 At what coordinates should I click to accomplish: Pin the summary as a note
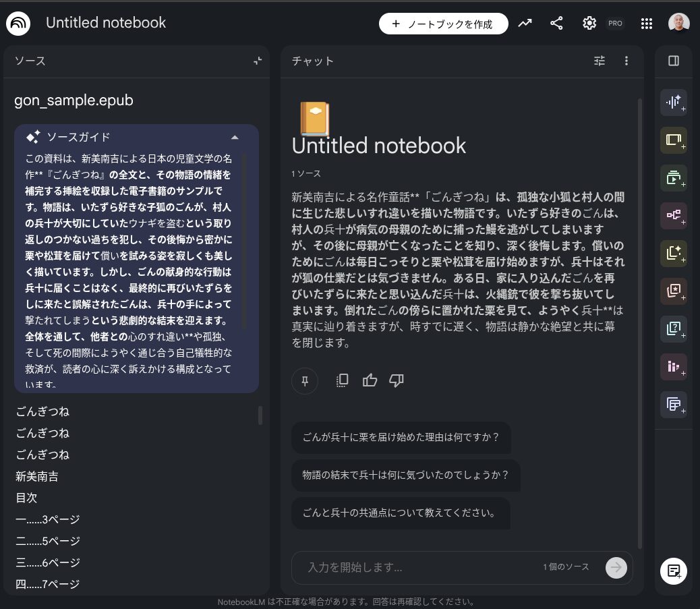[x=304, y=380]
